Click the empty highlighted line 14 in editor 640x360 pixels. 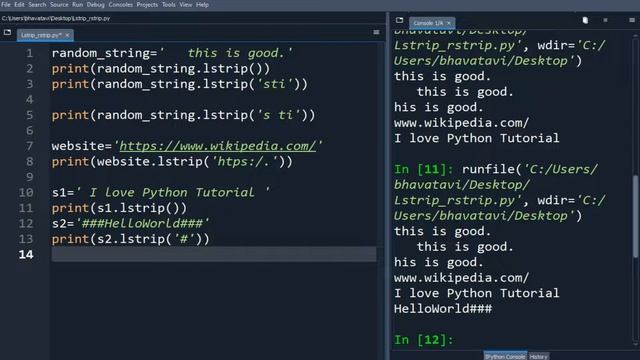pyautogui.click(x=213, y=254)
